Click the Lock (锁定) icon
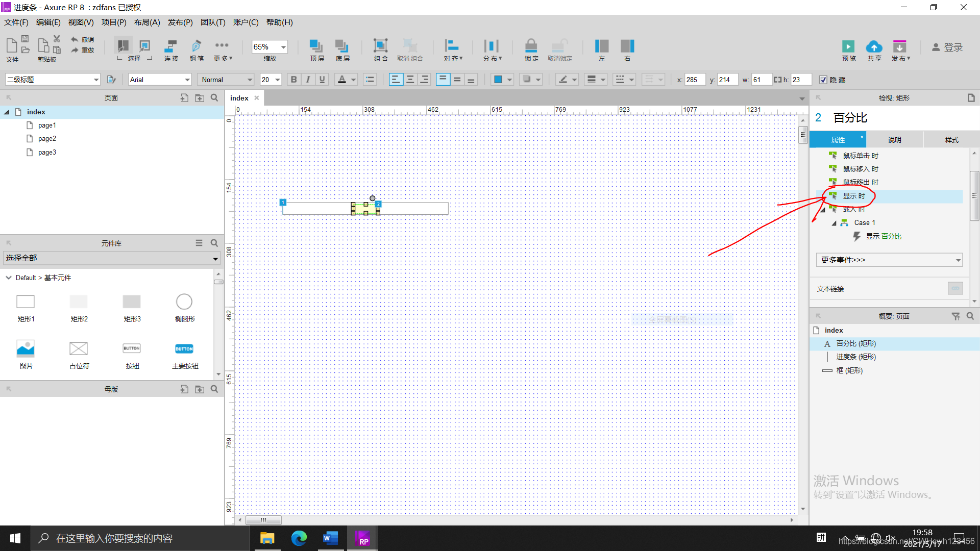Image resolution: width=980 pixels, height=551 pixels. click(x=531, y=46)
